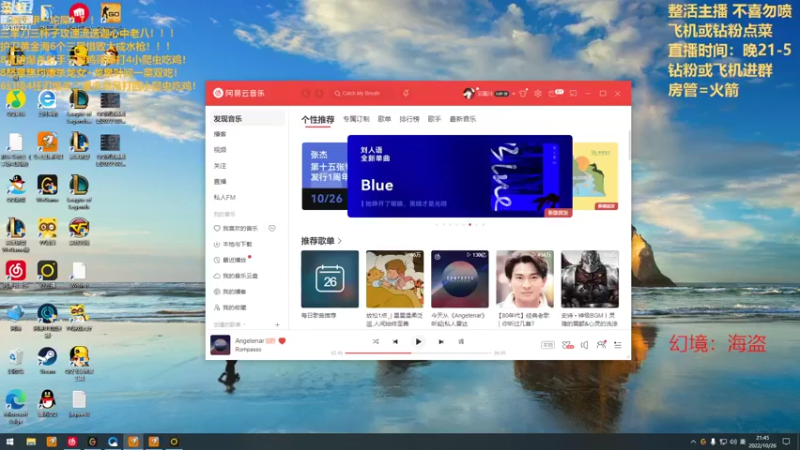Open the 史诗 神级BGM armored knight playlist
This screenshot has width=800, height=450.
[x=590, y=279]
